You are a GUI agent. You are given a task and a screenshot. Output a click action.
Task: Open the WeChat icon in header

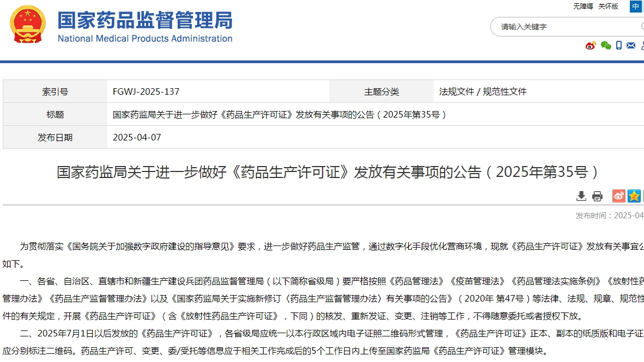tap(605, 46)
